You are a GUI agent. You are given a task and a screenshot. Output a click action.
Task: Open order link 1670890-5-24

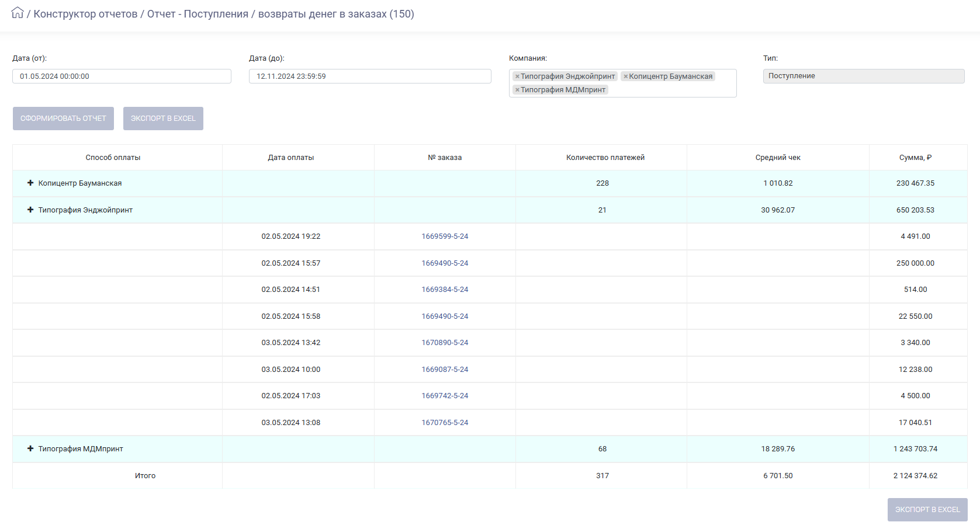[x=445, y=343]
